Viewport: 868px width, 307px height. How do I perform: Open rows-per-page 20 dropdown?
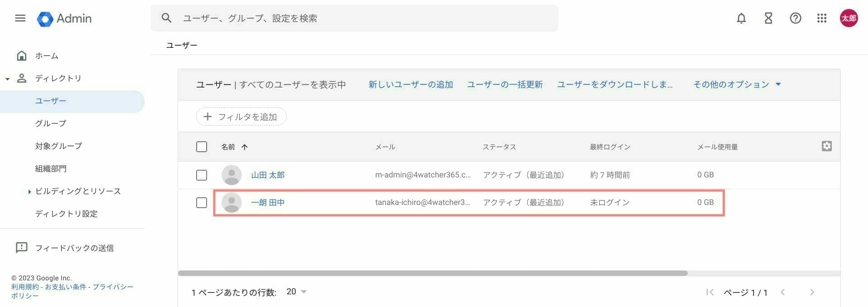point(297,292)
